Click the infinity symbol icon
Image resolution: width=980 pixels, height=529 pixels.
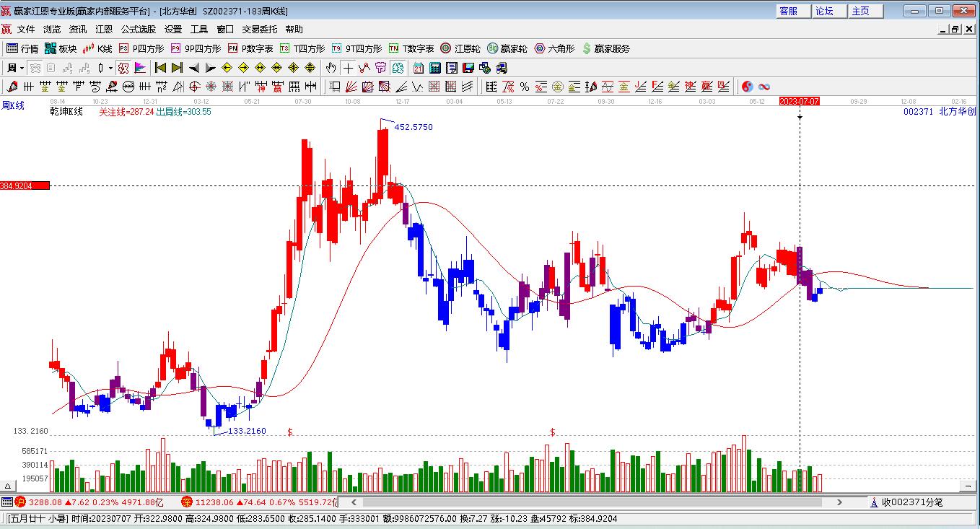click(x=764, y=87)
